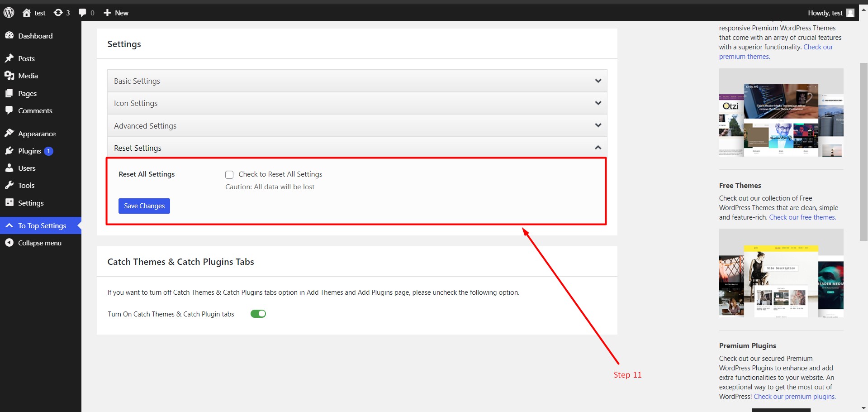Click the Users person icon
The image size is (868, 412).
[x=9, y=168]
